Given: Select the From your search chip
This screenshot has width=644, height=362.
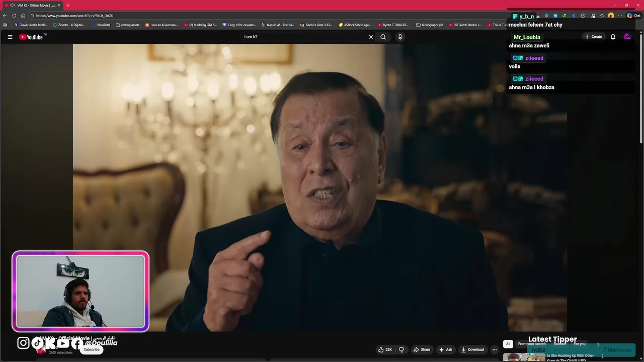Looking at the screenshot, I should [x=532, y=344].
